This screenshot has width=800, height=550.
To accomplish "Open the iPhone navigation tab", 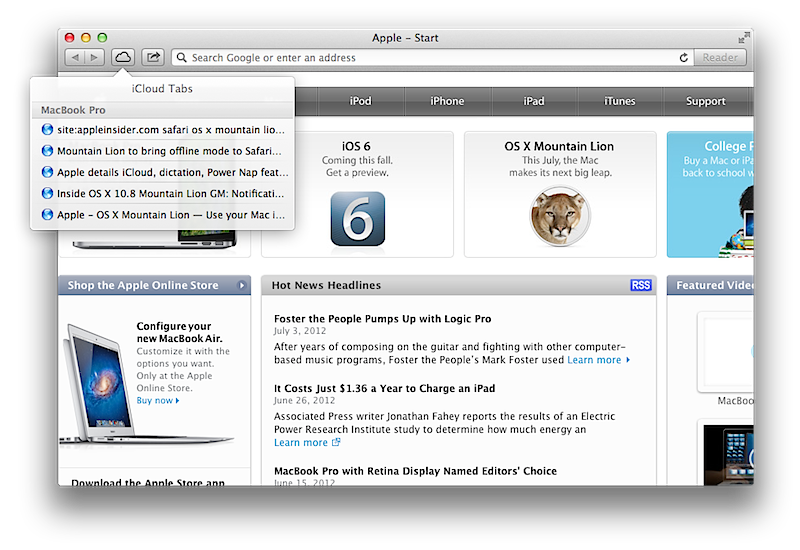I will coord(447,101).
